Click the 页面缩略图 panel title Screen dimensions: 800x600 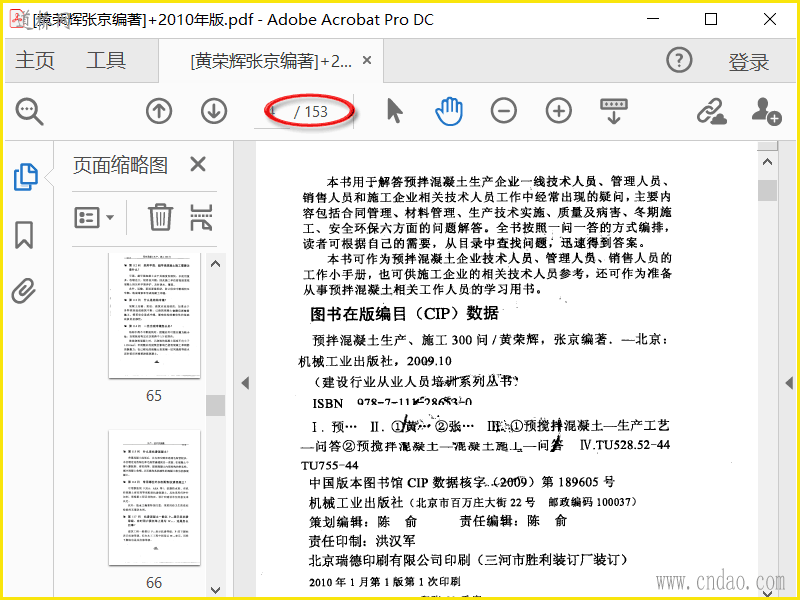[x=120, y=165]
